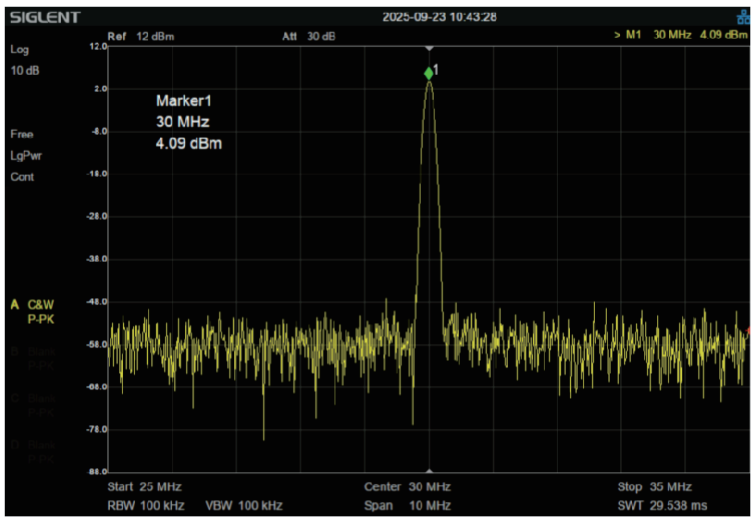Click the 10 dB scale per division label
This screenshot has width=751, height=522.
[24, 71]
